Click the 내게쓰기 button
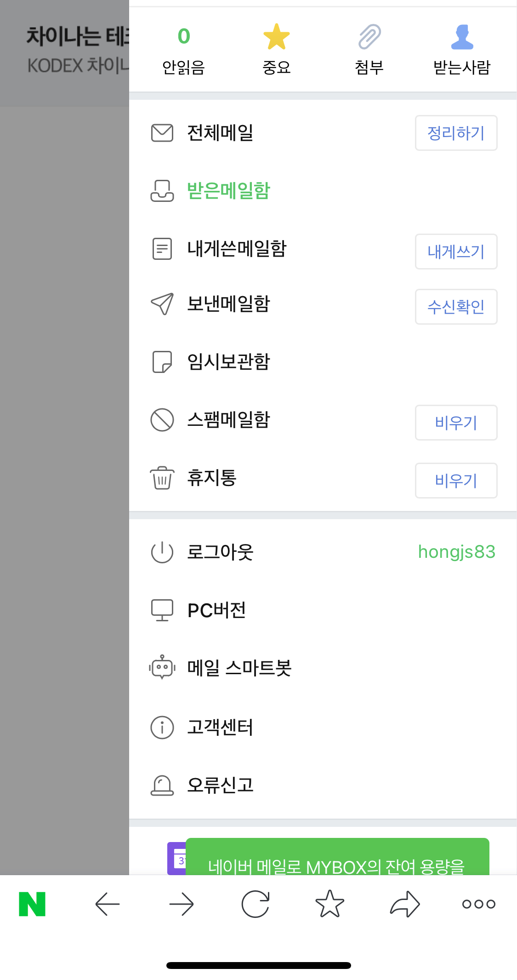This screenshot has width=517, height=980. [456, 252]
